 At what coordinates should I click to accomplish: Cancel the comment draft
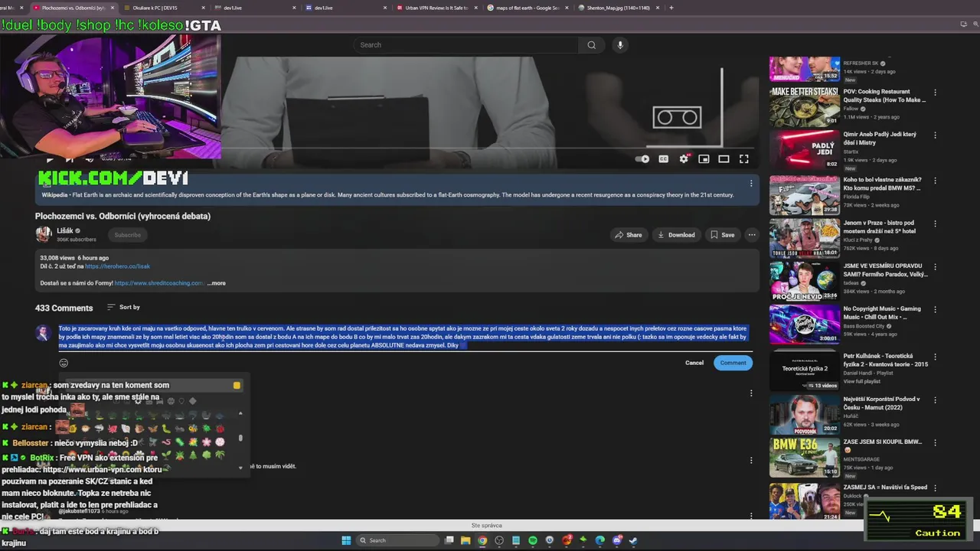coord(694,363)
